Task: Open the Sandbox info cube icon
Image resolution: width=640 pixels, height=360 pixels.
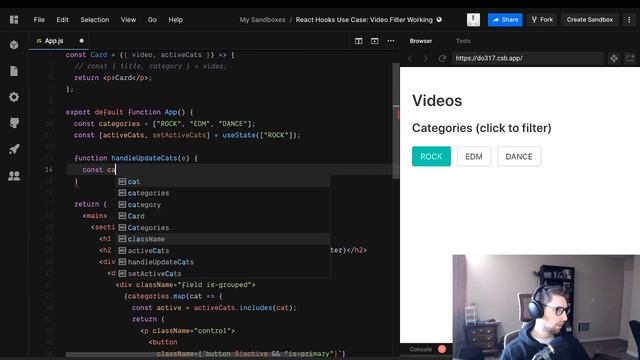Action: click(14, 45)
